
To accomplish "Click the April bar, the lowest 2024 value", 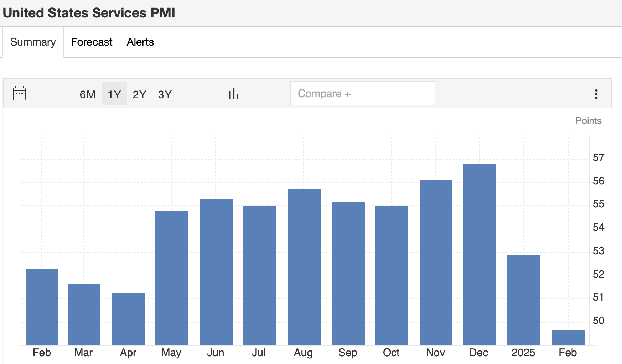I will pyautogui.click(x=128, y=319).
